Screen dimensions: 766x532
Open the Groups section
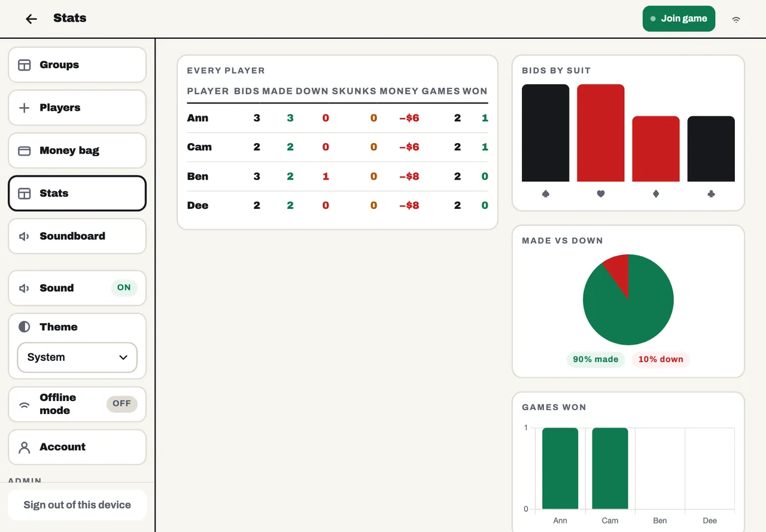77,65
